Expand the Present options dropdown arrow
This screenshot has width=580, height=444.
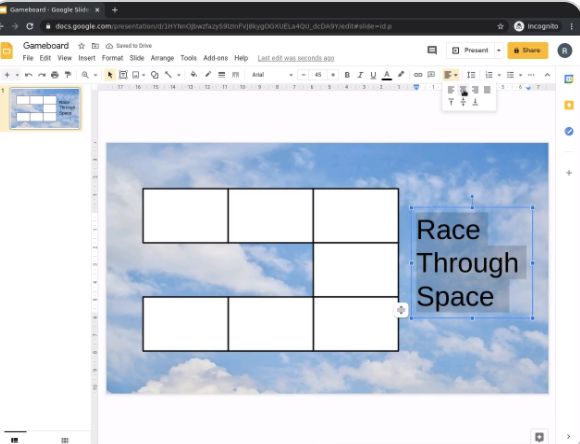tap(499, 50)
